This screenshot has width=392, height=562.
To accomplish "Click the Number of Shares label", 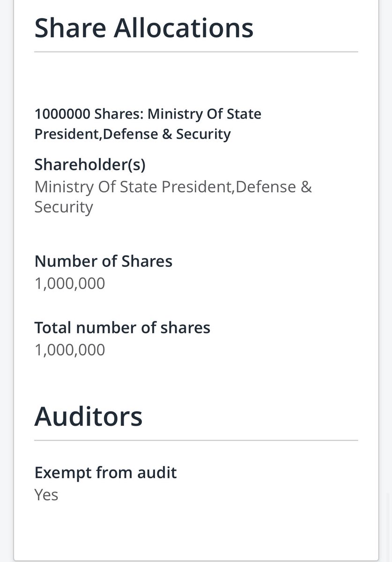I will (104, 261).
